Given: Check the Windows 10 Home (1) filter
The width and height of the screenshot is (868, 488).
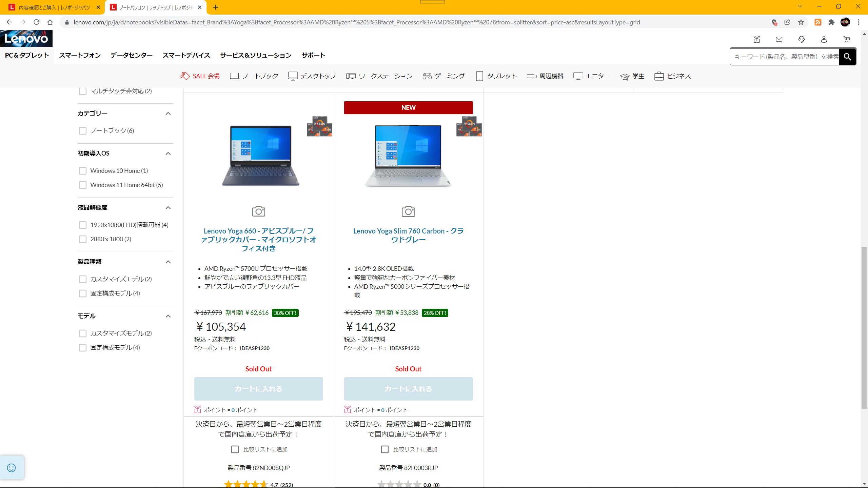Looking at the screenshot, I should 83,171.
